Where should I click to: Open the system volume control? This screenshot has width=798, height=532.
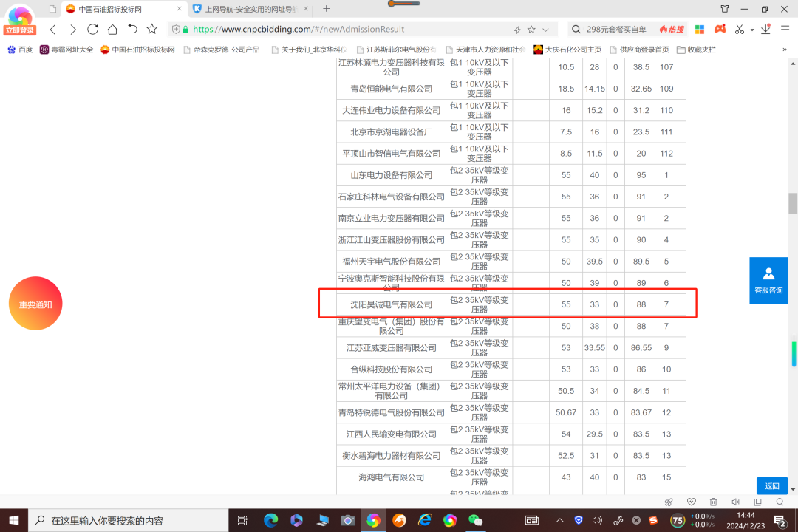point(598,520)
